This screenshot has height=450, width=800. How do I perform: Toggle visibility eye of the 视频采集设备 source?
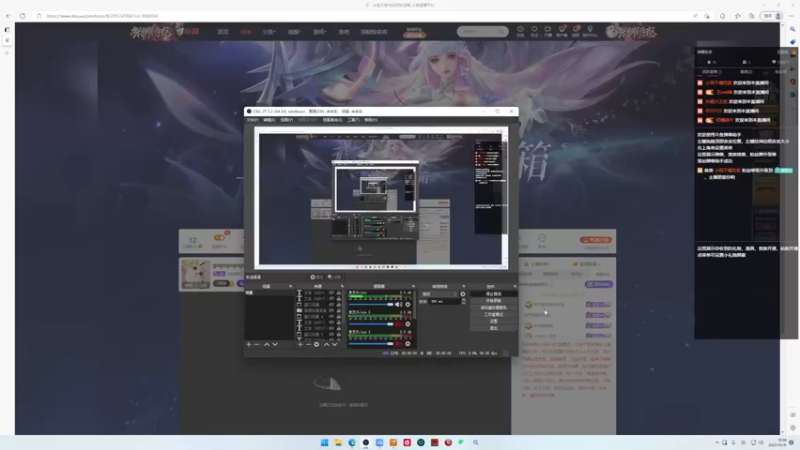point(331,311)
